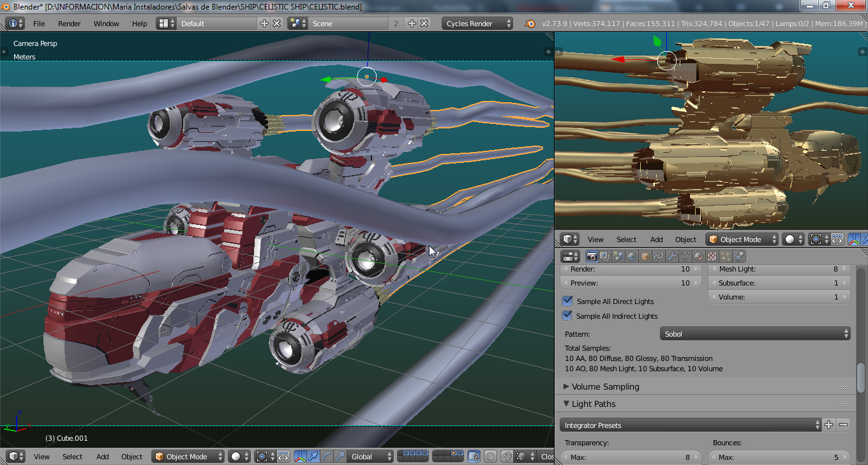Open the Window menu in the top bar
Screen dimensions: 868x465
click(106, 24)
